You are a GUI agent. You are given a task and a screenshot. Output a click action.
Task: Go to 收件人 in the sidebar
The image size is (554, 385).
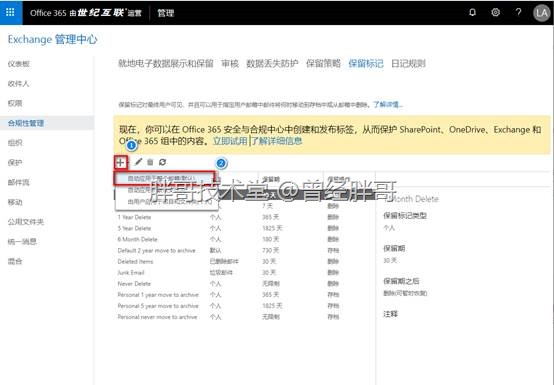point(18,84)
